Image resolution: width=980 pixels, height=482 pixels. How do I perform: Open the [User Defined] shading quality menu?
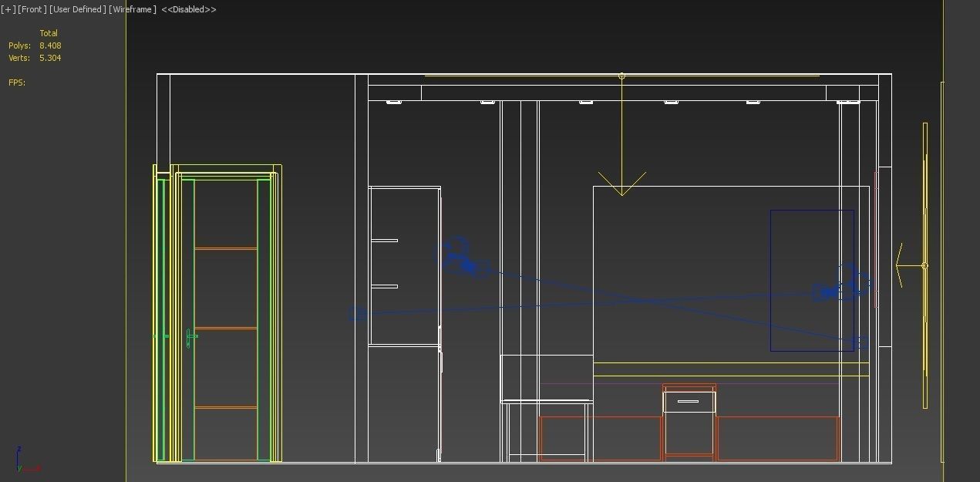tap(77, 9)
